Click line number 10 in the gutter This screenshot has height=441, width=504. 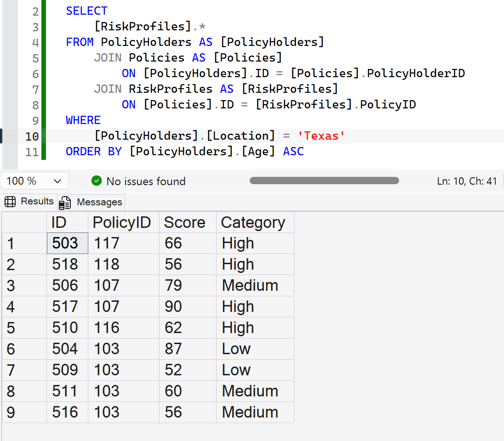tap(32, 136)
